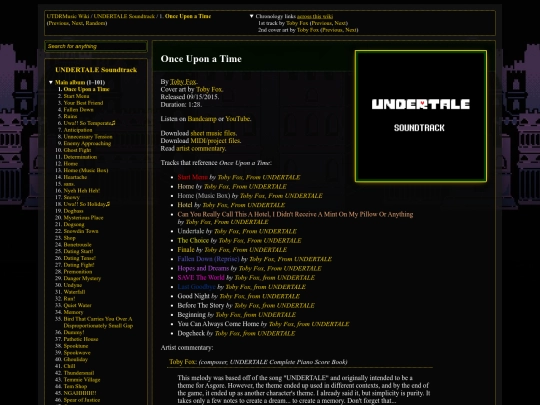Open Fallen Down (Reprise) reference track
The width and height of the screenshot is (540, 405).
click(x=208, y=259)
